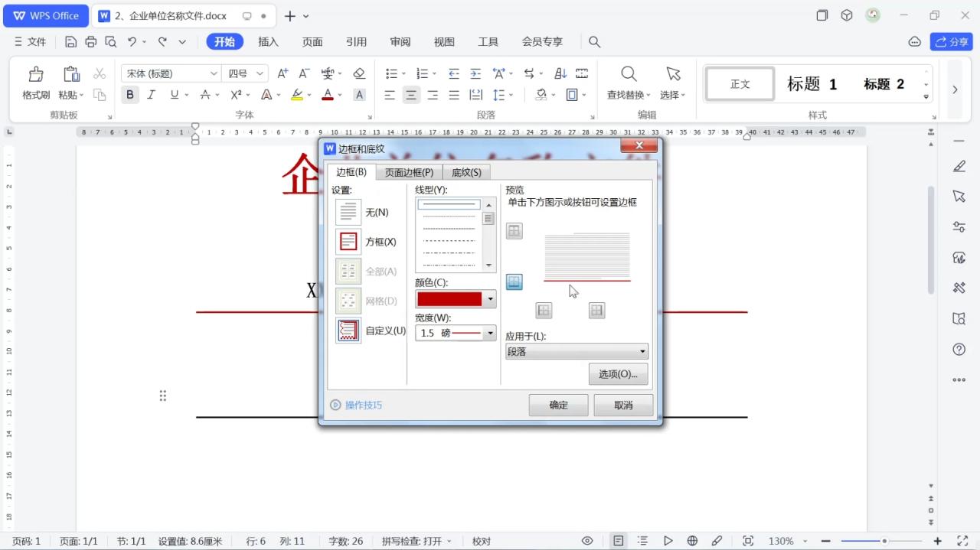Decrease font size with A- icon
The height and width of the screenshot is (550, 980).
304,73
